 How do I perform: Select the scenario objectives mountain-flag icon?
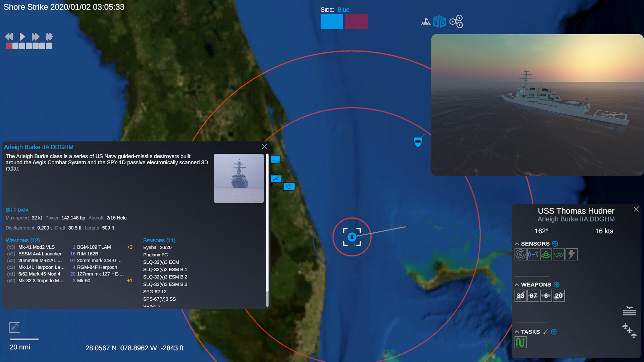pos(425,21)
